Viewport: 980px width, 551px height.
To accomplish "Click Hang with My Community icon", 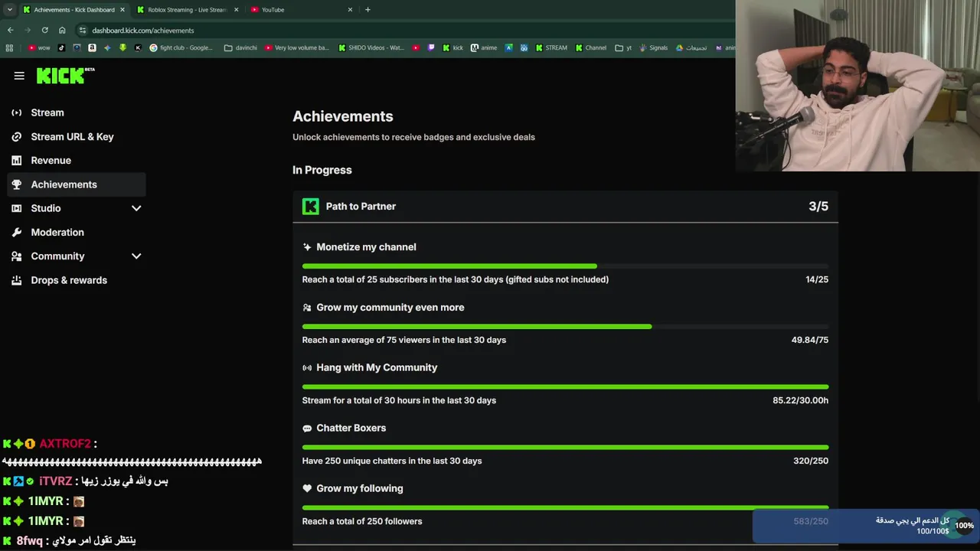I will 307,368.
